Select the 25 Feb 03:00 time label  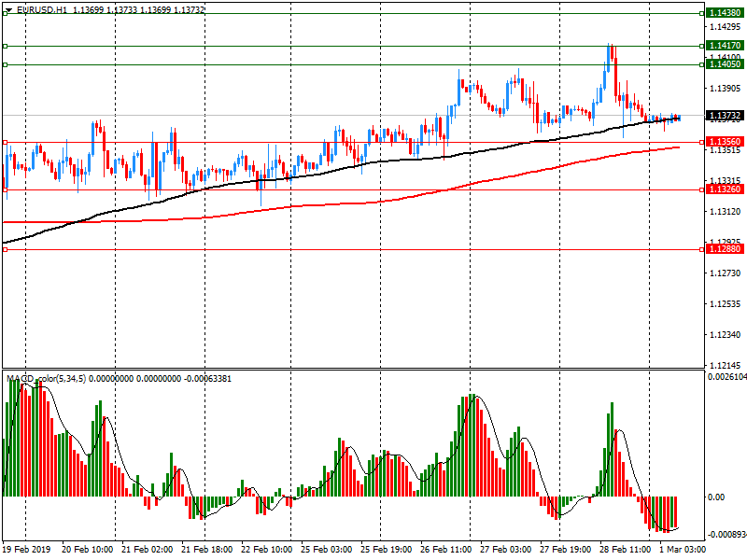(327, 550)
